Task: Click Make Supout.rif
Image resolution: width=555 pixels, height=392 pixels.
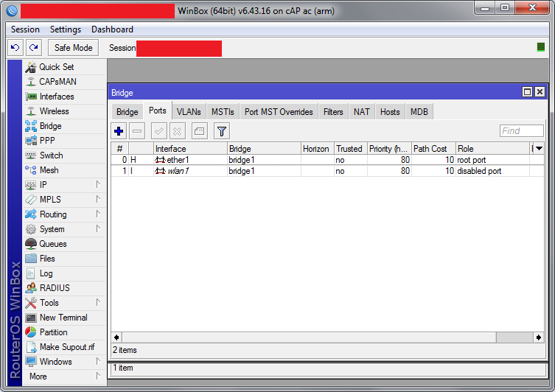Action: [65, 347]
